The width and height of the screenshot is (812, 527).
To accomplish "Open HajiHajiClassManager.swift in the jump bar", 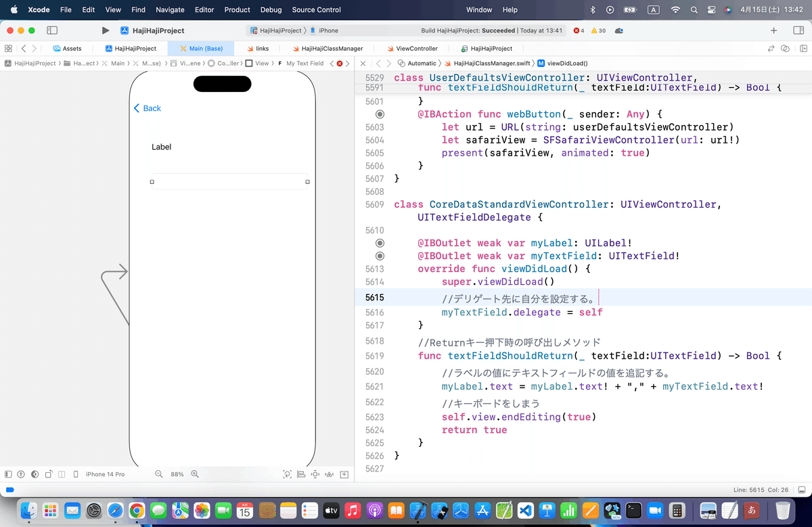I will pyautogui.click(x=487, y=64).
